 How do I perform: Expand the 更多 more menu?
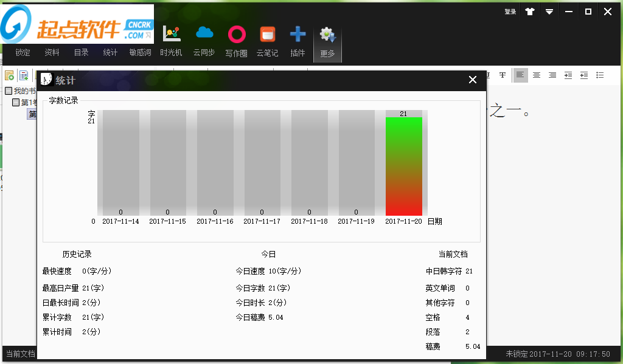(x=327, y=44)
